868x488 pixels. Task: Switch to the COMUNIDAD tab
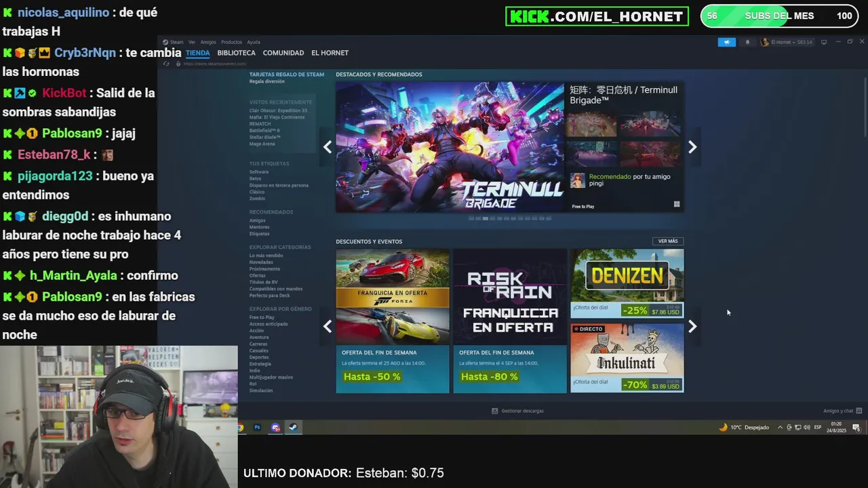tap(283, 53)
